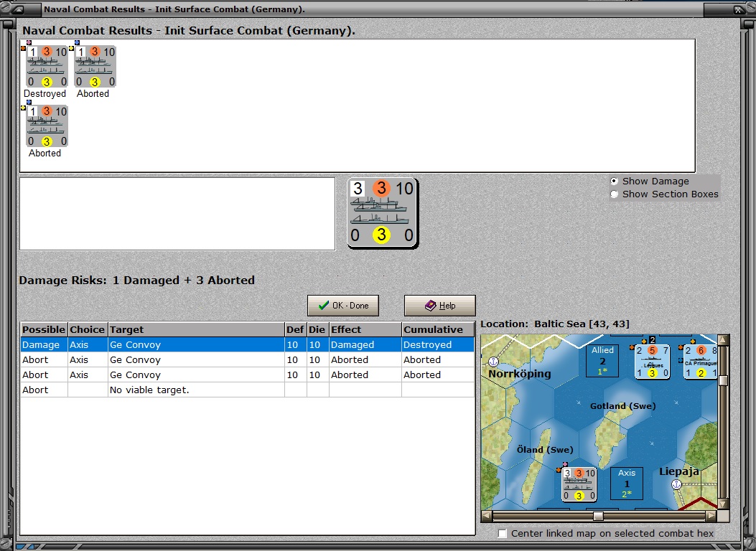756x551 pixels.
Task: Click the Die column header
Action: pos(318,329)
